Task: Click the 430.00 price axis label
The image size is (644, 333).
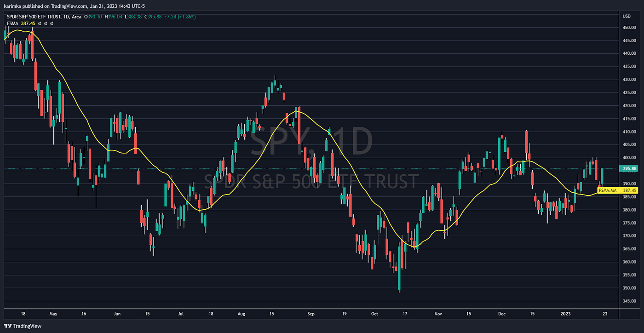Action: point(628,80)
